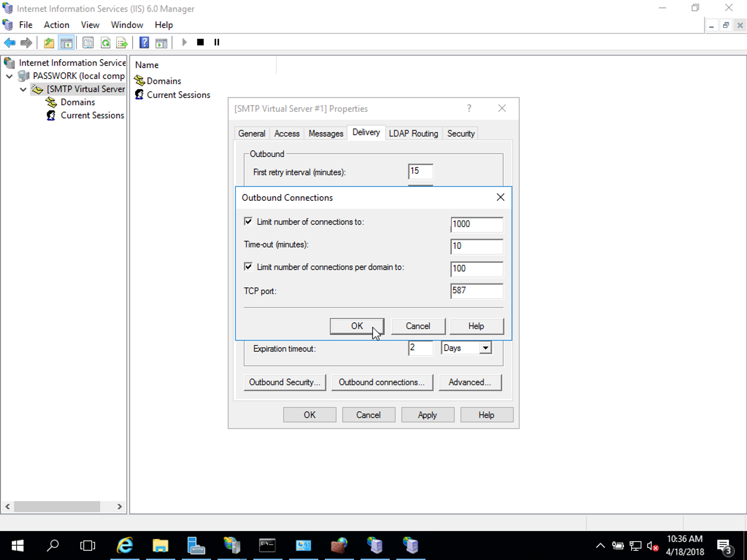
Task: Edit the TCP port field
Action: [477, 292]
